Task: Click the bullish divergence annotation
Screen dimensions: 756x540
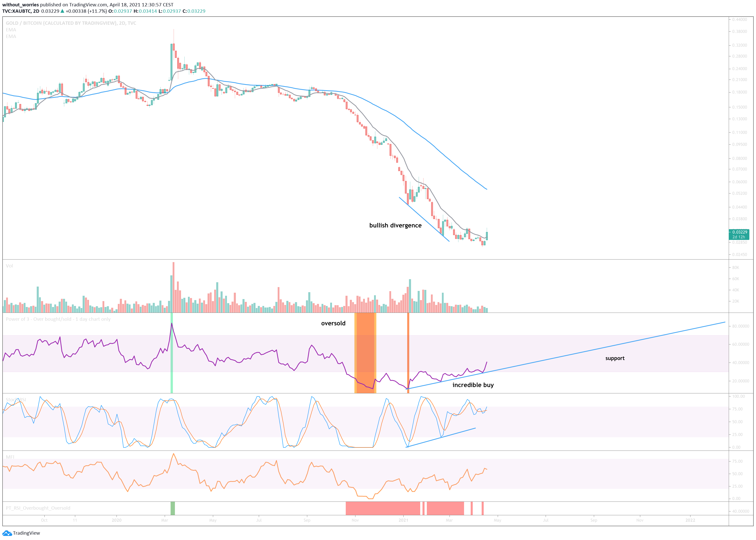Action: tap(395, 225)
